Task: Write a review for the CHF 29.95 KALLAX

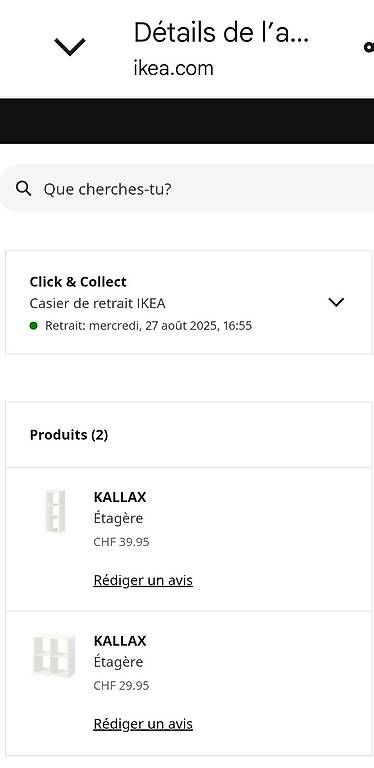Action: (143, 724)
